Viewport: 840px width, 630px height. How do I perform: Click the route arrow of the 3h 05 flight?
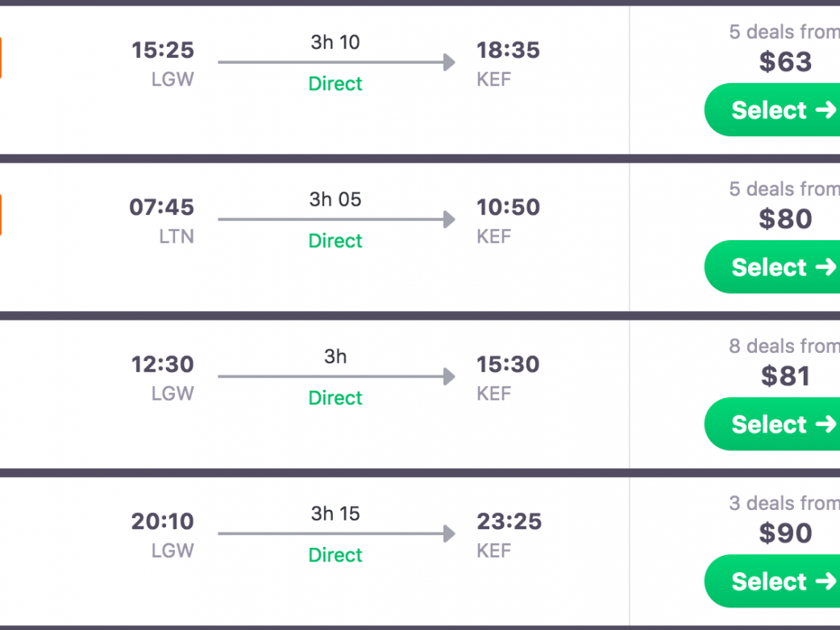click(336, 220)
